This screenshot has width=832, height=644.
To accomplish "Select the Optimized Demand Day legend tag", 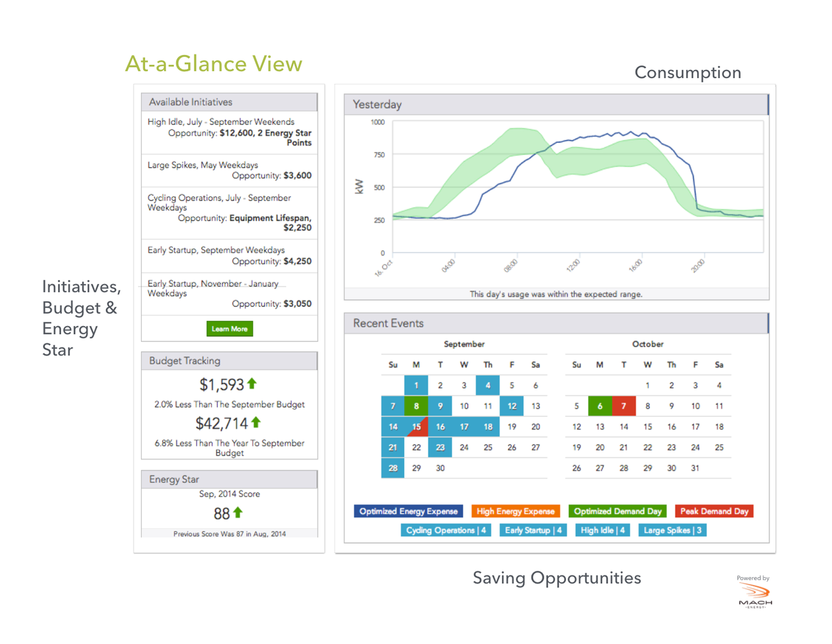I will click(x=618, y=511).
